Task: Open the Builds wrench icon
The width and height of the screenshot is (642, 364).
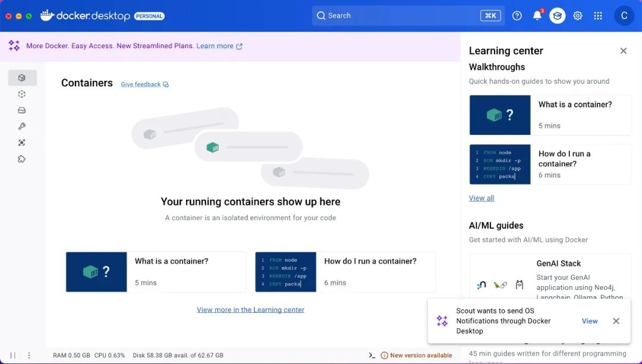Action: coord(22,126)
